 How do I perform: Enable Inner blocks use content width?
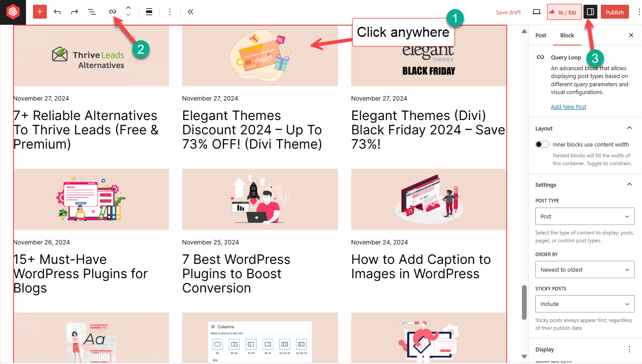pos(541,144)
